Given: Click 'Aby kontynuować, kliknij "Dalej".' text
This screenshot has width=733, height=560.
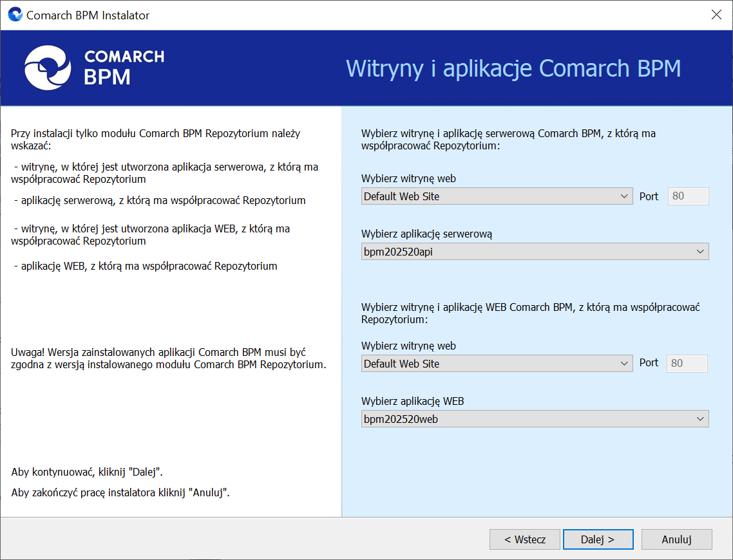Looking at the screenshot, I should [87, 472].
